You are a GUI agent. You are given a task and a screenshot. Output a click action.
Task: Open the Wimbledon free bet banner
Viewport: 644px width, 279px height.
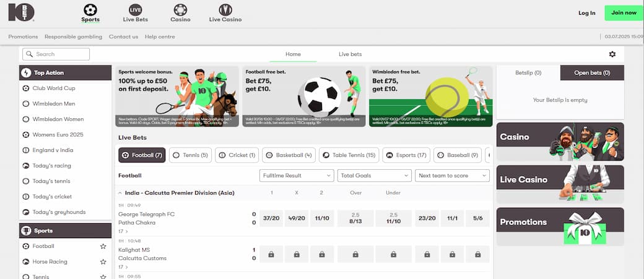tap(430, 97)
